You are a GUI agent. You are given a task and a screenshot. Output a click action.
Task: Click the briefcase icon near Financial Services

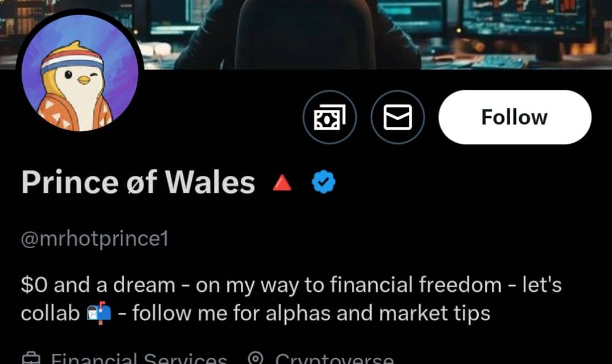pyautogui.click(x=31, y=359)
